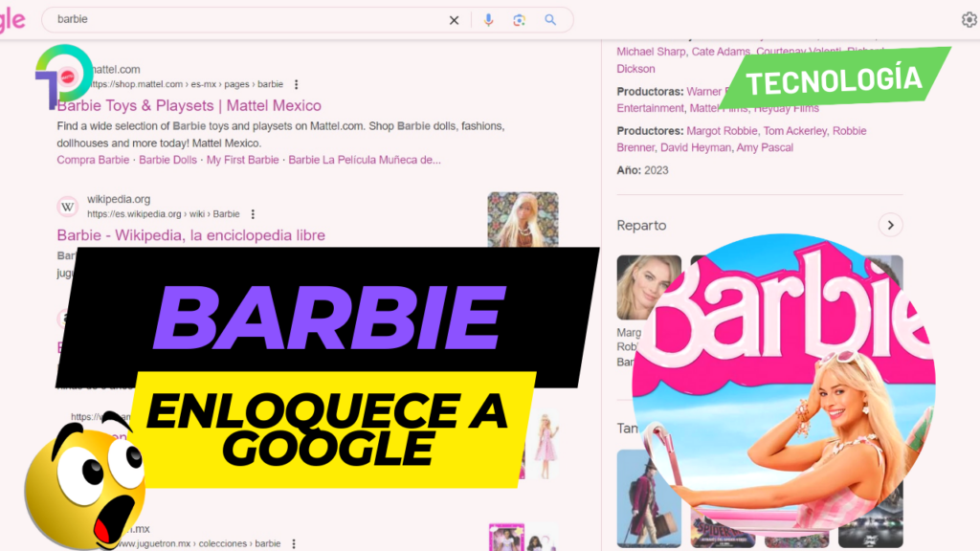The height and width of the screenshot is (551, 980).
Task: Open more options for the mattel.com result
Action: (297, 84)
